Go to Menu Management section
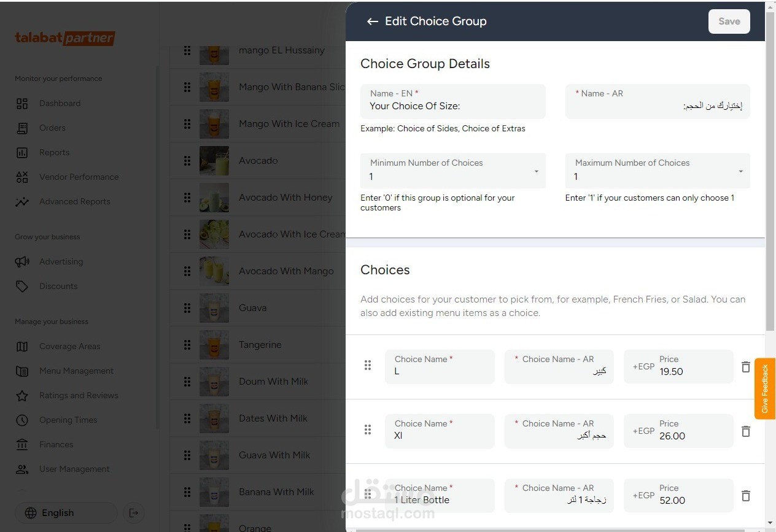 pos(76,371)
